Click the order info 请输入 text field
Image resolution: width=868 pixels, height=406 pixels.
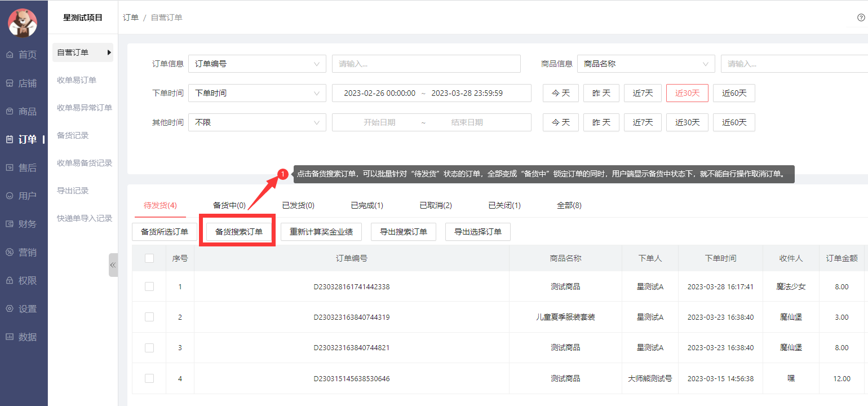426,64
